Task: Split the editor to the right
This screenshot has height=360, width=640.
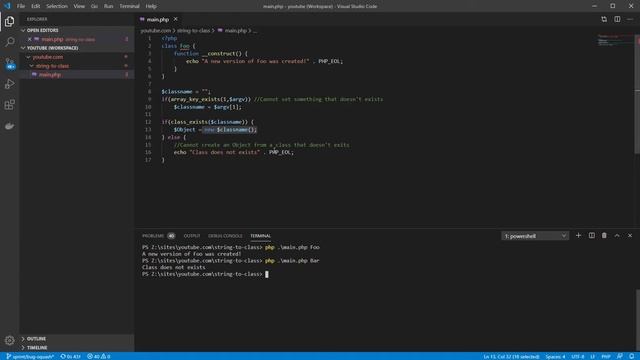Action: pos(617,19)
